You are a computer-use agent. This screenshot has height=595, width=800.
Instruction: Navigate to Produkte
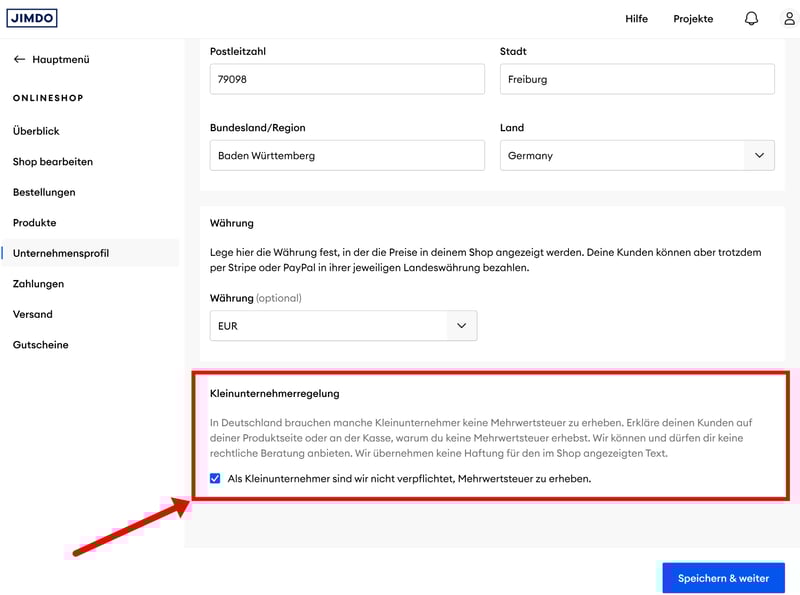click(34, 223)
